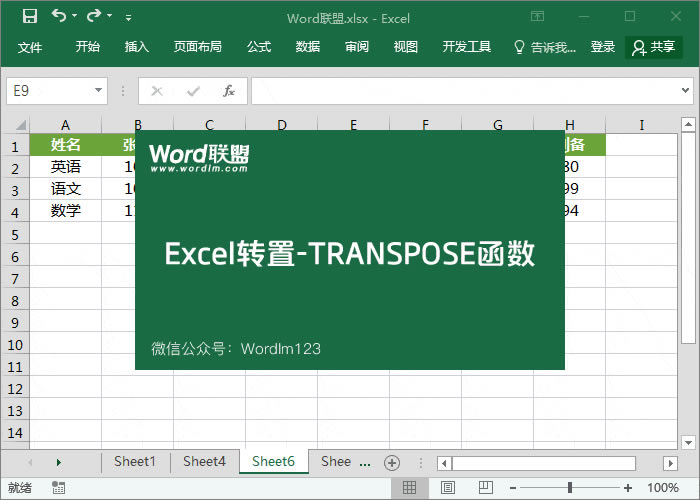Switch to the 审阅 ribbon tab
This screenshot has width=700, height=500.
pyautogui.click(x=357, y=46)
